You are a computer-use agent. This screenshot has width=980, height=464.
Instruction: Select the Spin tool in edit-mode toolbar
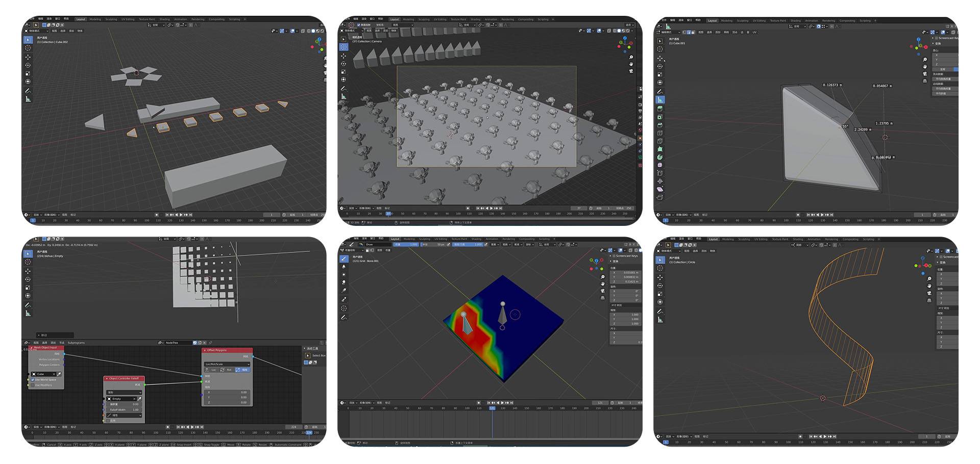tap(660, 157)
